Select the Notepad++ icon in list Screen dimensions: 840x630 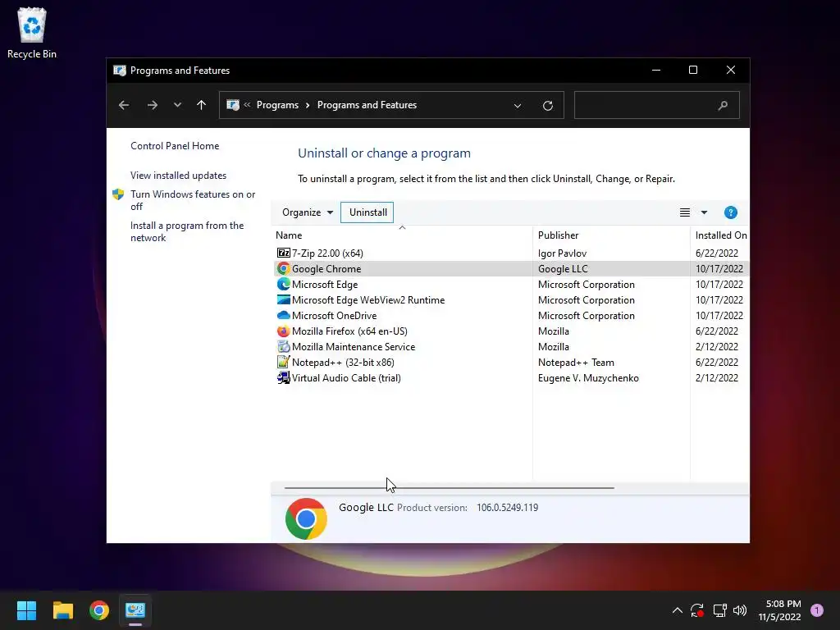(283, 362)
